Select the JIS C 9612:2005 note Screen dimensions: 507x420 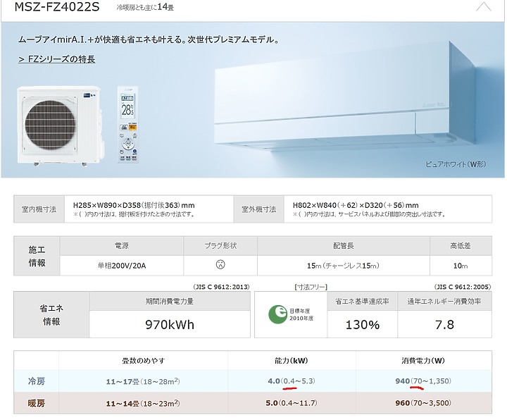click(463, 287)
